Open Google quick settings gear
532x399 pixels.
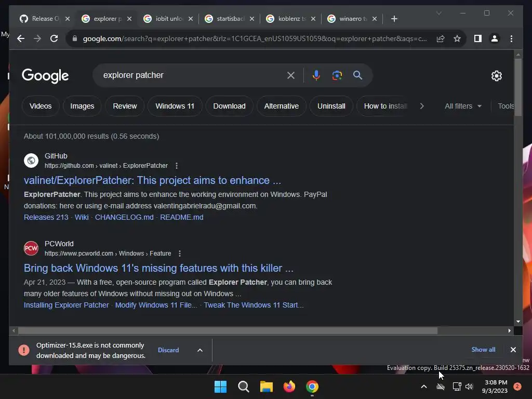tap(496, 76)
